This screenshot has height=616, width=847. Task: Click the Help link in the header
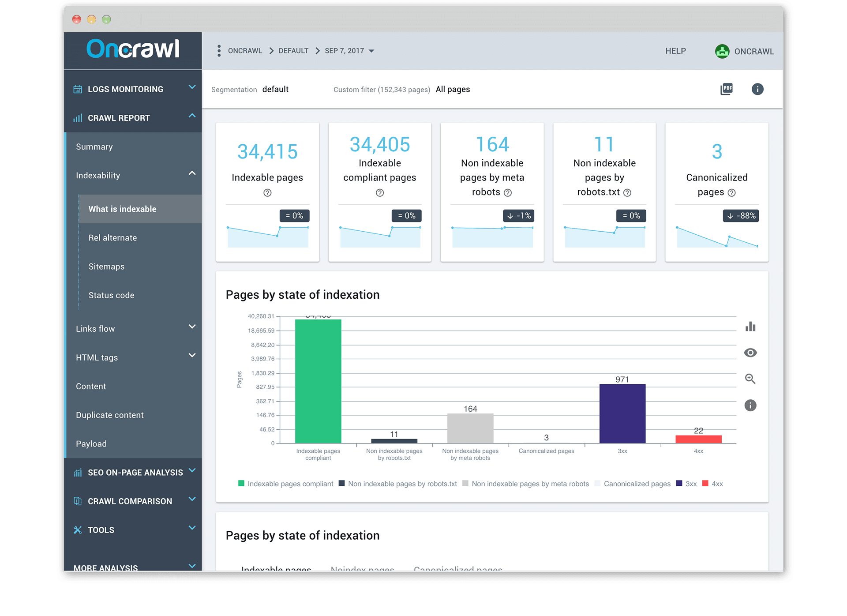click(675, 51)
